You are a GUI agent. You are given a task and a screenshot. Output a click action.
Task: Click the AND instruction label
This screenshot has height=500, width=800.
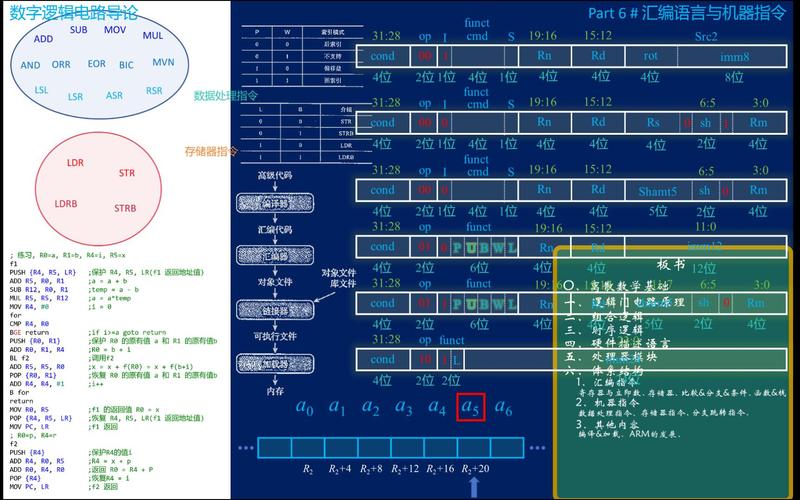coord(30,65)
